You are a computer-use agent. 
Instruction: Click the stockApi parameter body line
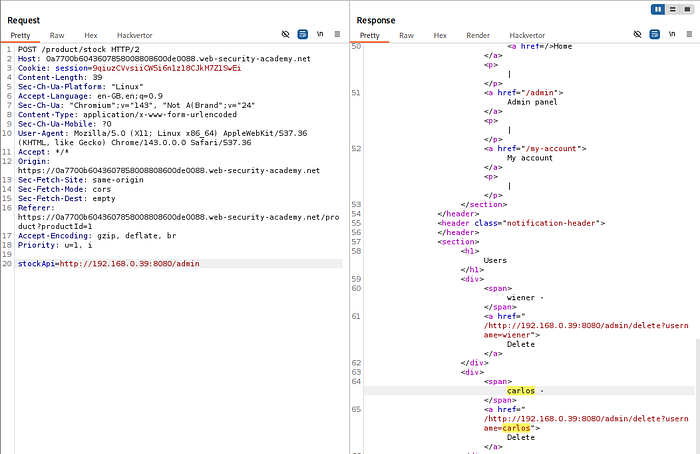click(108, 264)
